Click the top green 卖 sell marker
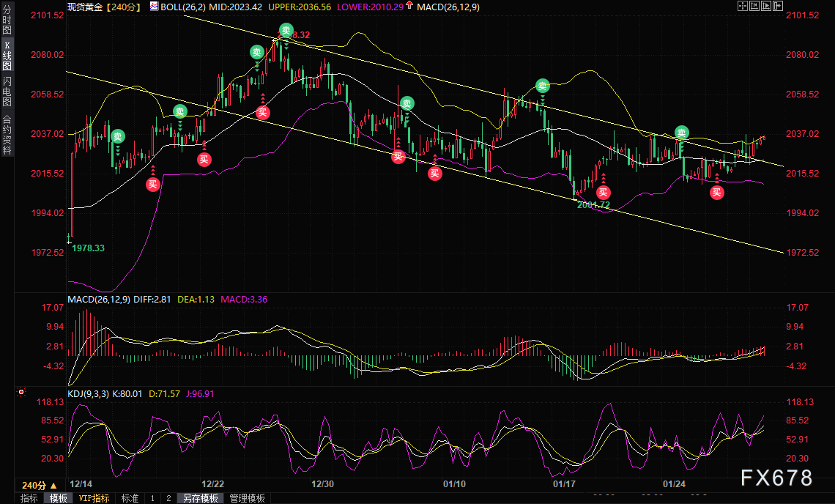This screenshot has height=504, width=835. tap(286, 30)
